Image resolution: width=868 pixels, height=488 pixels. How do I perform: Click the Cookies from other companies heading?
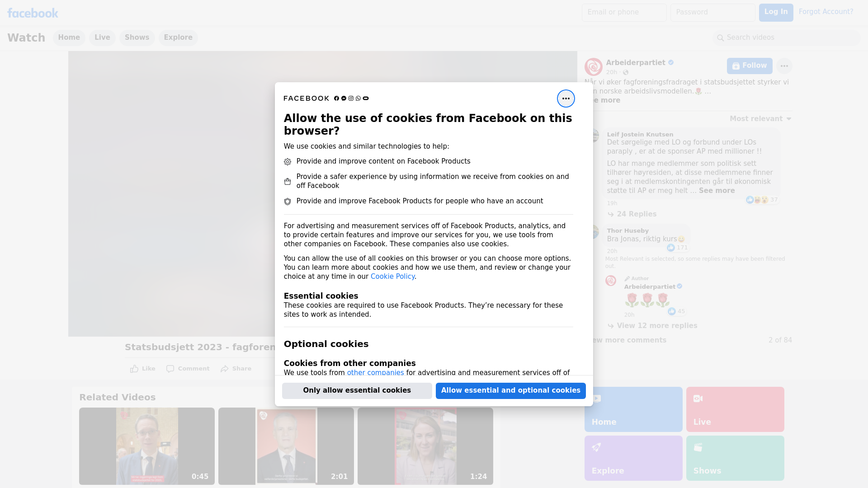tap(349, 363)
